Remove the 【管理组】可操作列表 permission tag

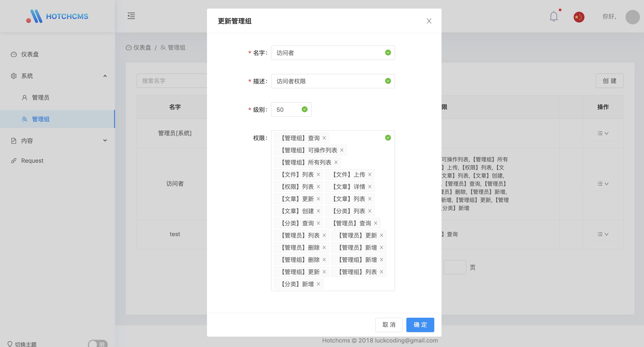[x=342, y=150]
